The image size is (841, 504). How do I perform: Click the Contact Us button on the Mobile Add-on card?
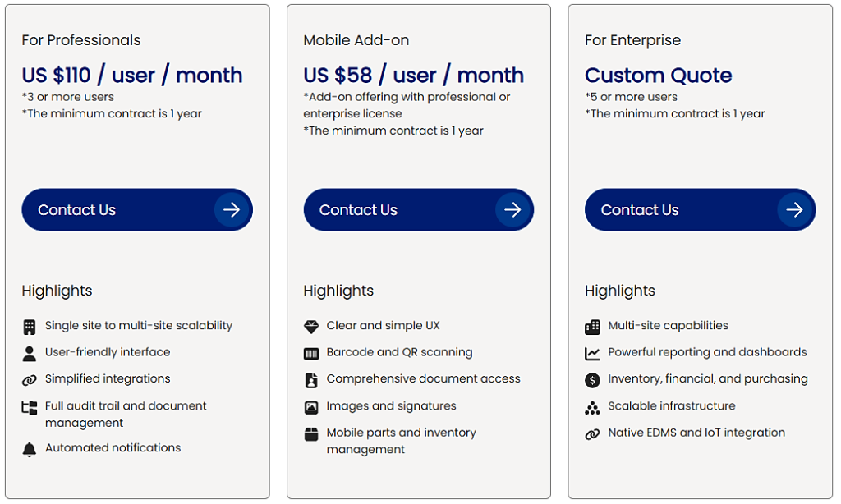tap(418, 209)
